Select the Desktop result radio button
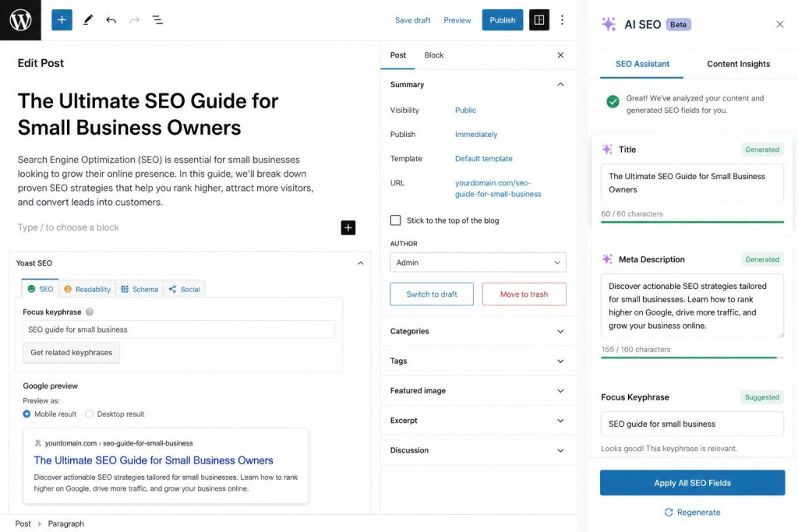The height and width of the screenshot is (532, 798). (x=89, y=414)
